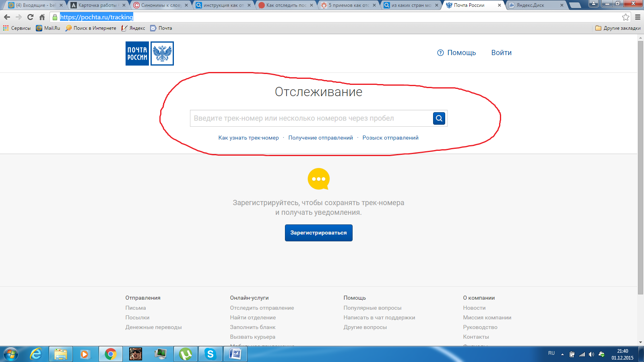Open Сервисы apps bookmark
This screenshot has height=362, width=644.
coord(17,28)
